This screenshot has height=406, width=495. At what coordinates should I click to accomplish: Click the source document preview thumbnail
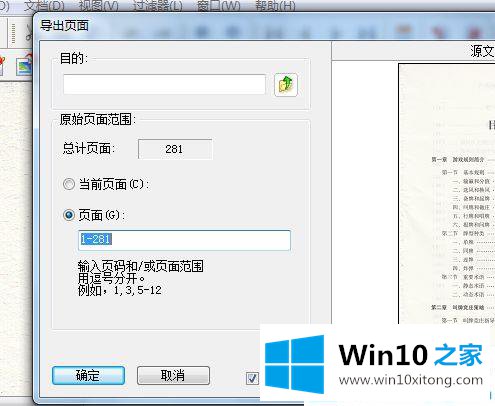pyautogui.click(x=447, y=193)
